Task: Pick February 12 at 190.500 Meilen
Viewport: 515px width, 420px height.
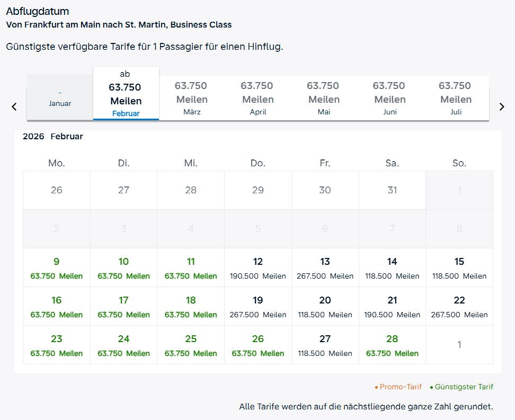Action: 258,268
